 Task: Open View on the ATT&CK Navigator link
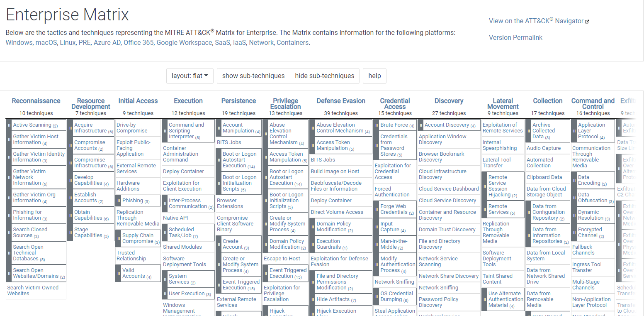coord(539,21)
